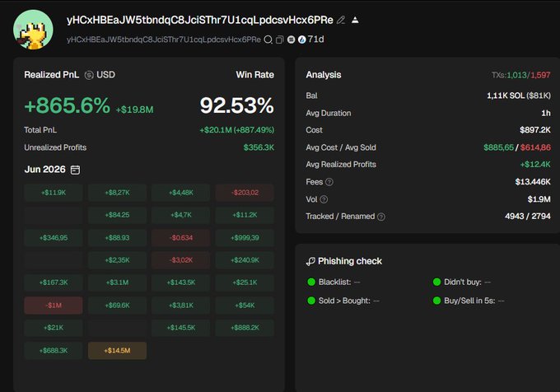Select the +$145.5K daily PnL cell

click(180, 328)
